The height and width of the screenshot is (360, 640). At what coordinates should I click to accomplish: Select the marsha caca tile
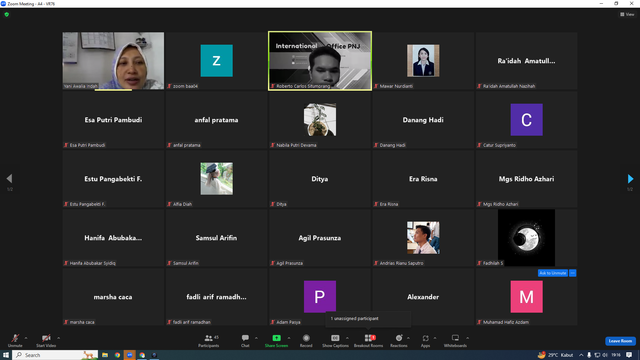point(113,297)
